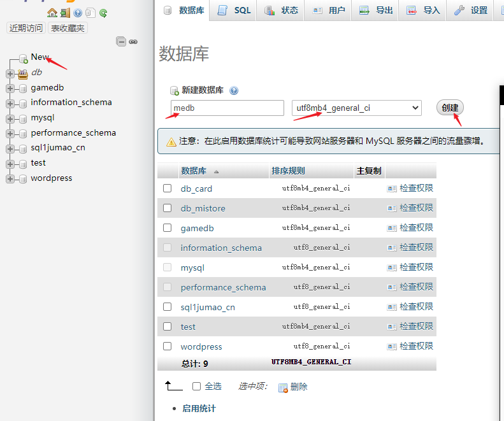The width and height of the screenshot is (504, 421).
Task: Click the database name input containing medb
Action: coord(227,108)
